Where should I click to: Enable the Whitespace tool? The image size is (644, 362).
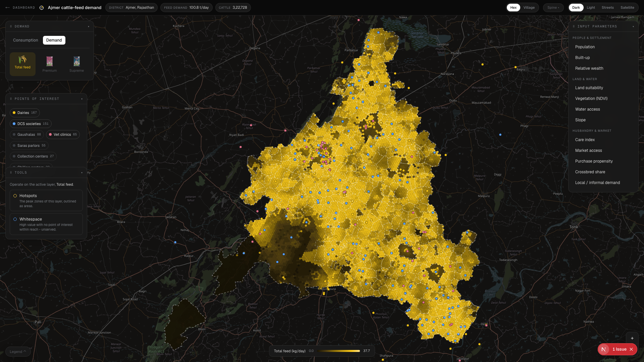click(x=46, y=224)
